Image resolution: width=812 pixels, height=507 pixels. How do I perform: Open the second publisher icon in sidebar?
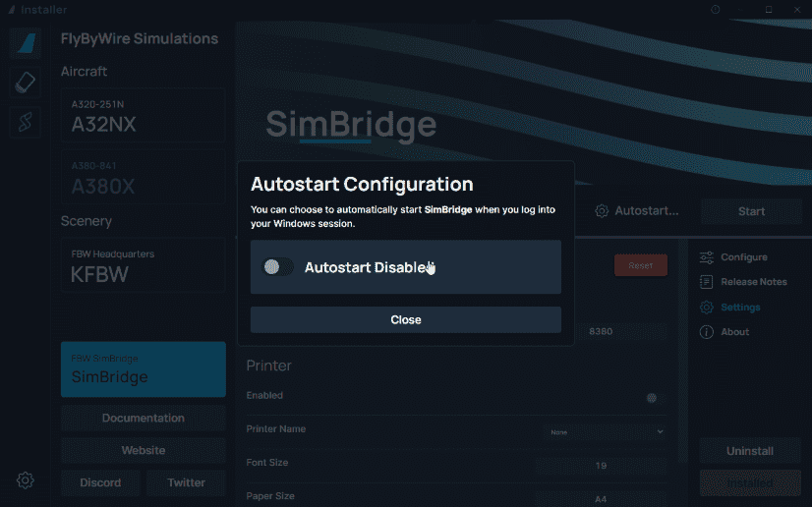(x=26, y=83)
